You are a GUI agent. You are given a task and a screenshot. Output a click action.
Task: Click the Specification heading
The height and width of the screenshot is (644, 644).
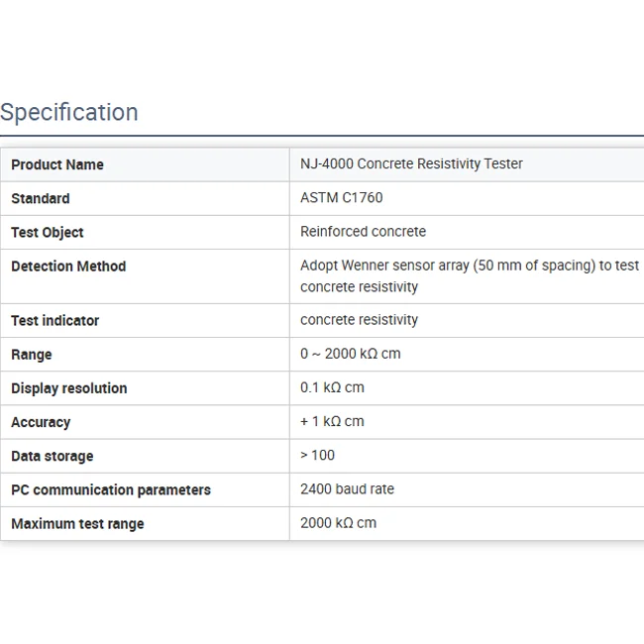click(x=69, y=112)
